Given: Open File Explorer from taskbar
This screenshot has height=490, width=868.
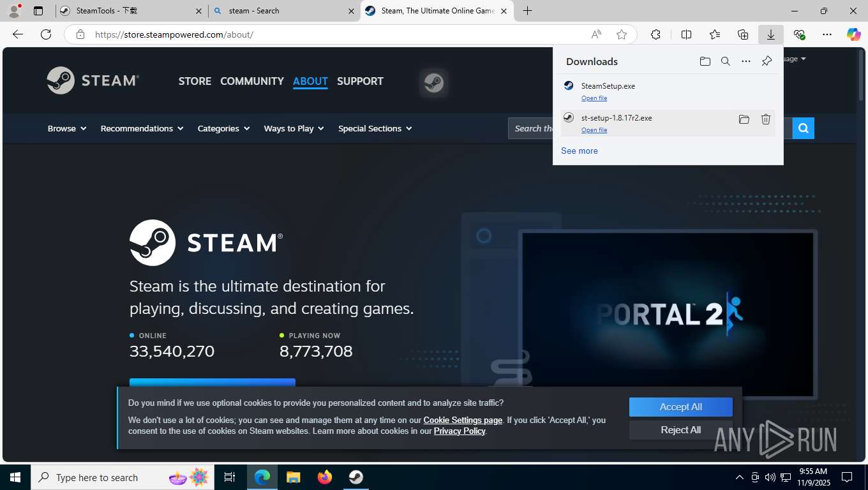Looking at the screenshot, I should click(293, 477).
